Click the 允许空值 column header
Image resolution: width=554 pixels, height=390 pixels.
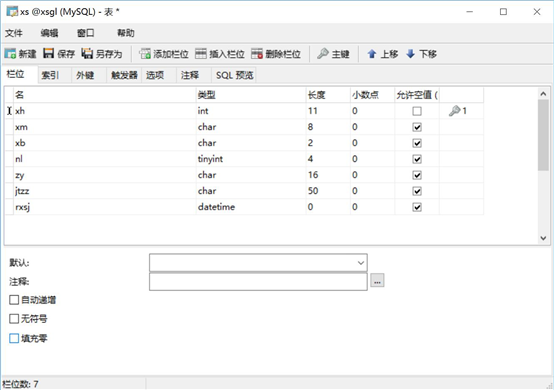(x=417, y=95)
